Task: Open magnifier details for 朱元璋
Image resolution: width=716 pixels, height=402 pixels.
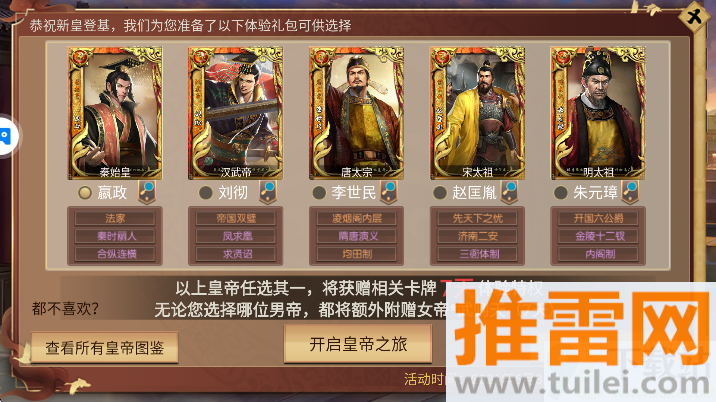Action: [x=630, y=192]
